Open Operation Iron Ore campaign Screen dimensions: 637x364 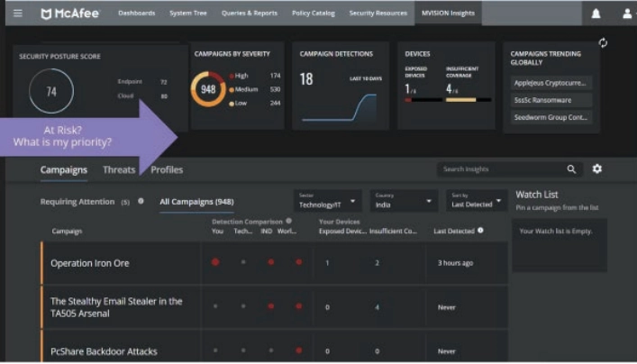90,263
